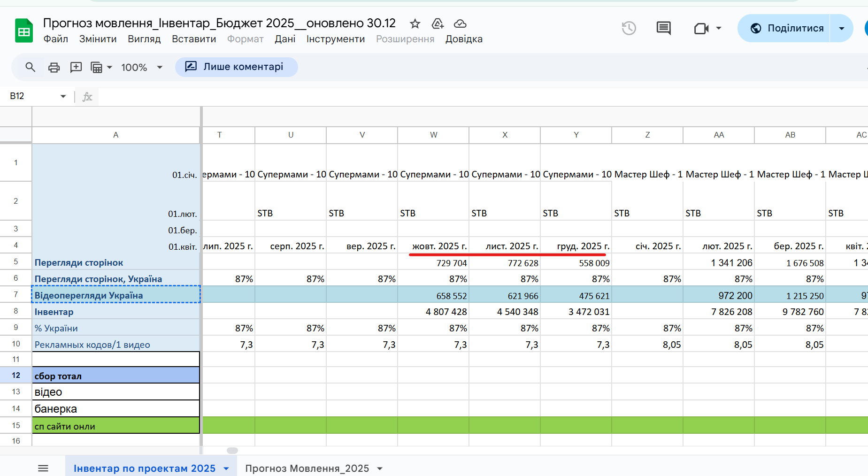Open the Google Sheets home icon
Viewport: 868px width, 476px height.
pyautogui.click(x=24, y=31)
